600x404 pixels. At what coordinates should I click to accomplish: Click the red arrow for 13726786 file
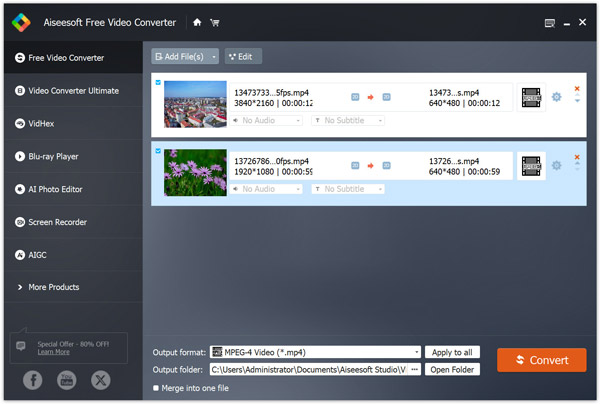(370, 166)
